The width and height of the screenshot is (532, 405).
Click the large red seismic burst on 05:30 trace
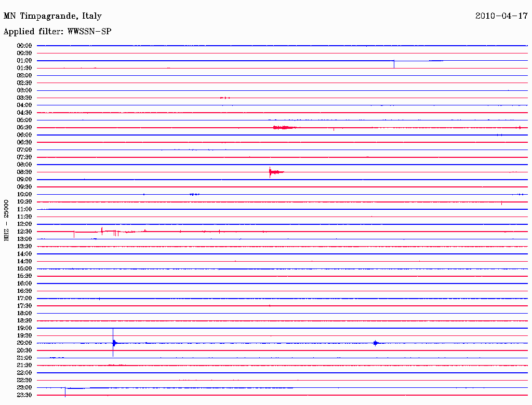click(284, 128)
